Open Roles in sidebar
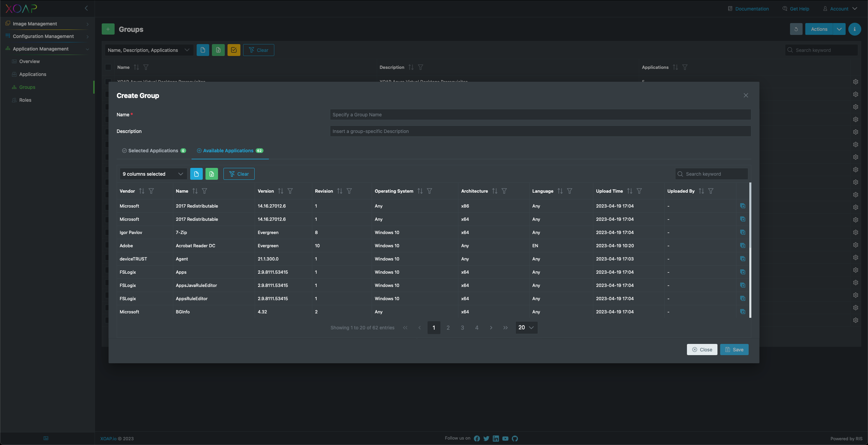The height and width of the screenshot is (445, 868). tap(25, 100)
